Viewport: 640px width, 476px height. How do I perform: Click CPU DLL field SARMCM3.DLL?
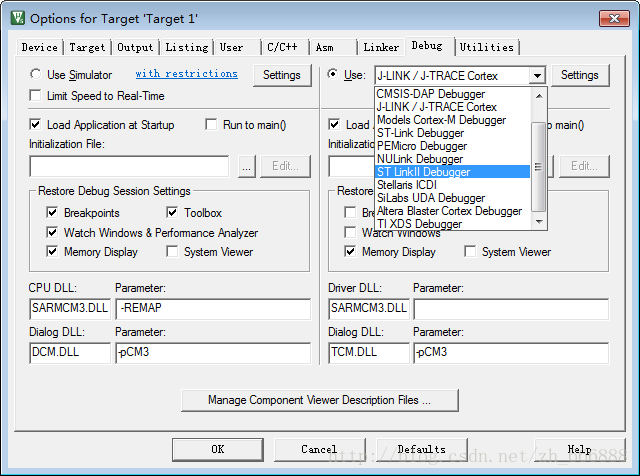tap(70, 308)
